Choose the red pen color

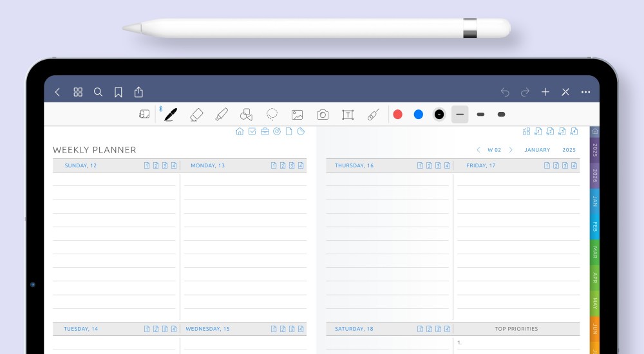398,115
